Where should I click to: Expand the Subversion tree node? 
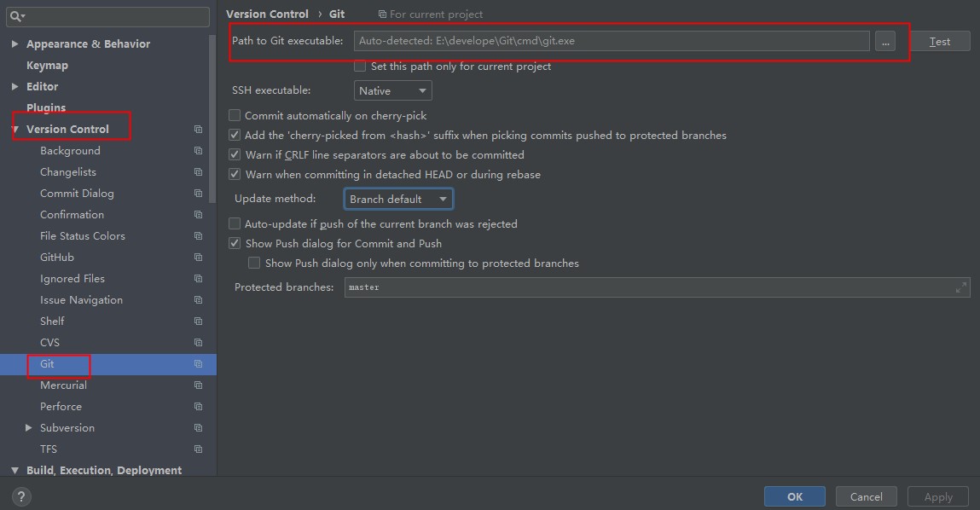29,428
